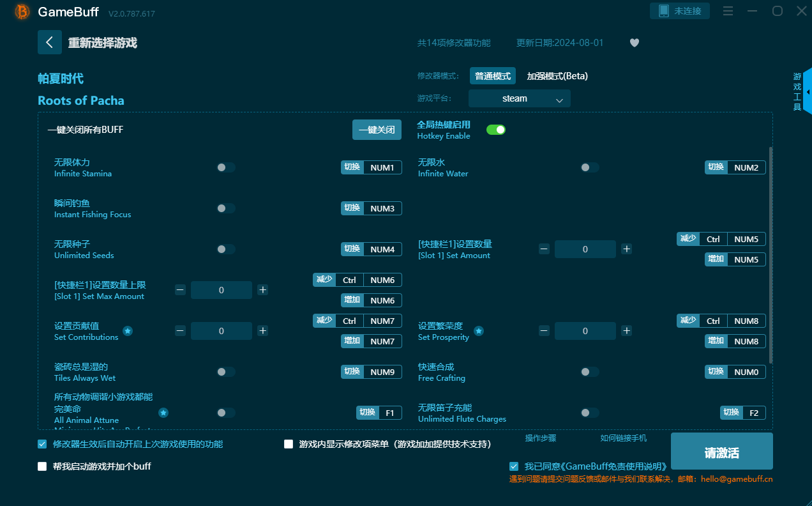Image resolution: width=812 pixels, height=506 pixels.
Task: Click NUM4 hotkey for Unlimited Seeds
Action: 382,249
